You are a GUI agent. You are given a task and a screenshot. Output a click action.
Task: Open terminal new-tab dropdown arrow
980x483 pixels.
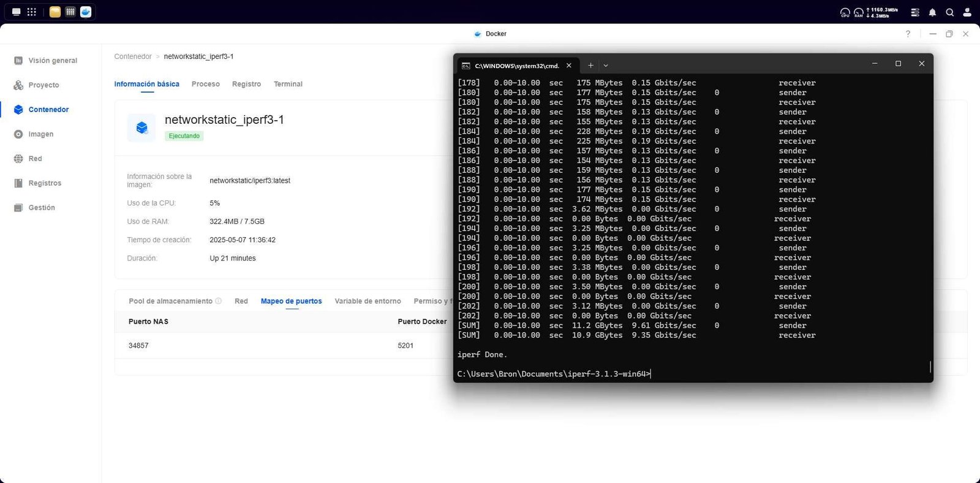(606, 65)
